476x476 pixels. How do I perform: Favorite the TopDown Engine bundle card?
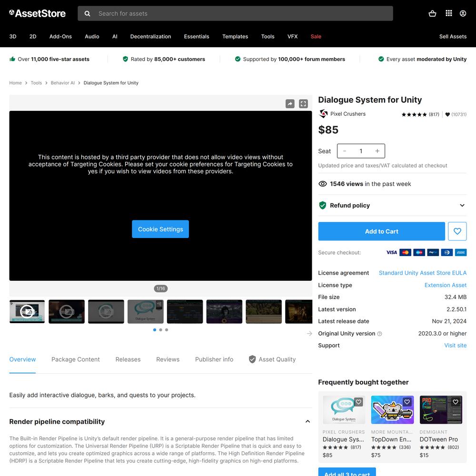pyautogui.click(x=407, y=402)
